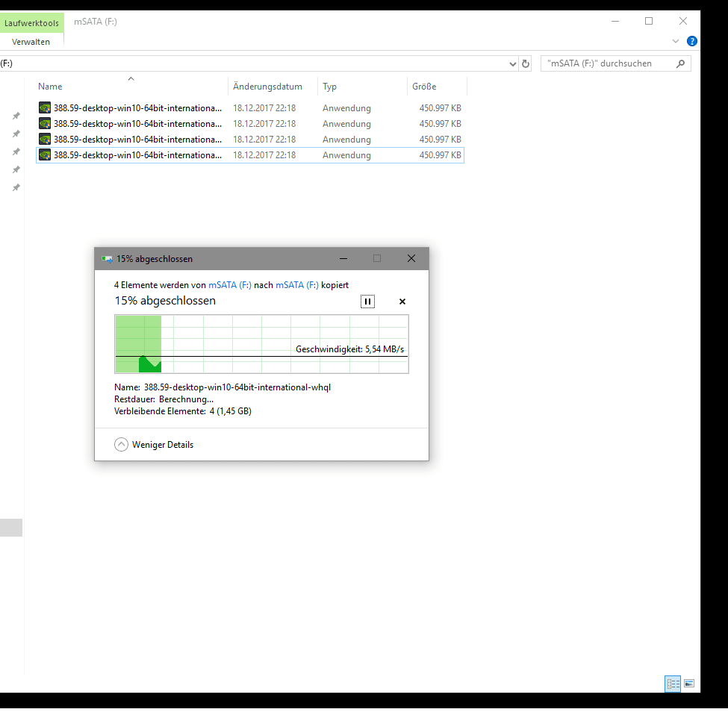728x715 pixels.
Task: Click the destination mSATA (F:) link
Action: [297, 285]
